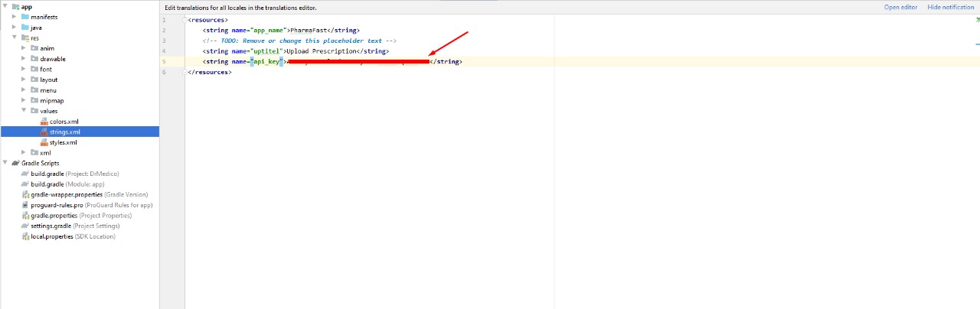Click the drawable folder icon

(34, 59)
